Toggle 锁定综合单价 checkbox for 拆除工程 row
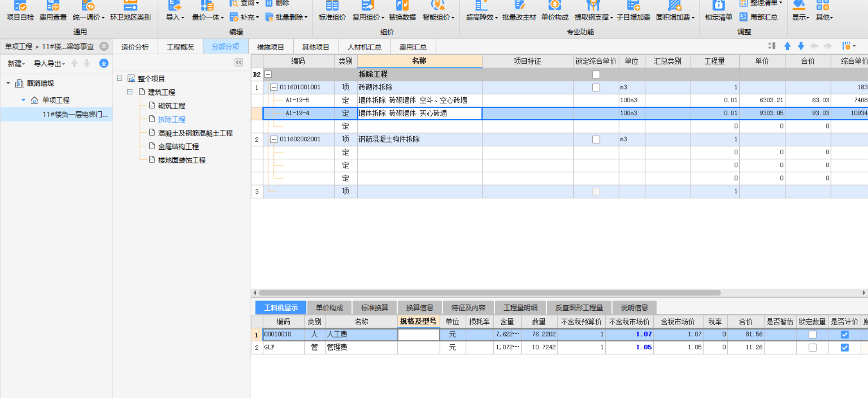868x398 pixels. (x=596, y=75)
